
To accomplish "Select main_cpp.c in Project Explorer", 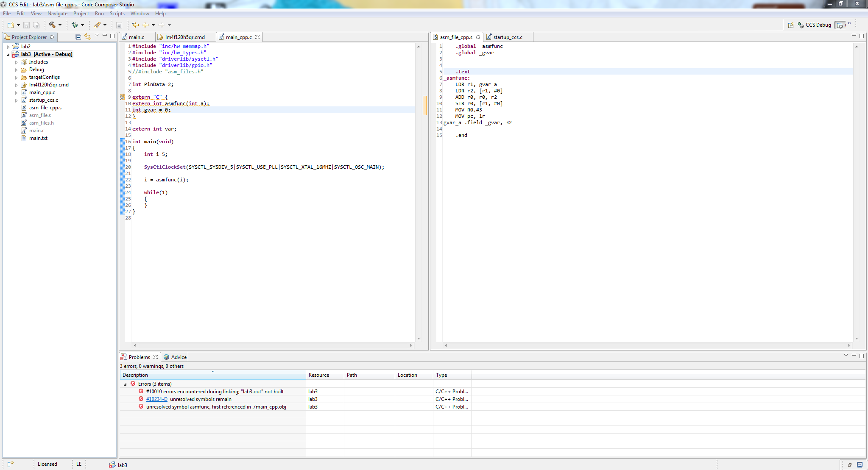I will [42, 92].
